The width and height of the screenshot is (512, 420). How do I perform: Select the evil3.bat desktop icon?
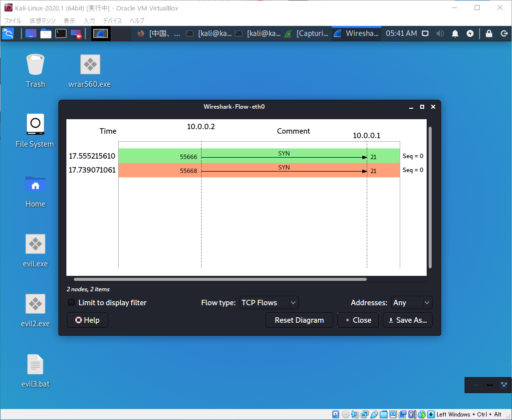[x=35, y=371]
